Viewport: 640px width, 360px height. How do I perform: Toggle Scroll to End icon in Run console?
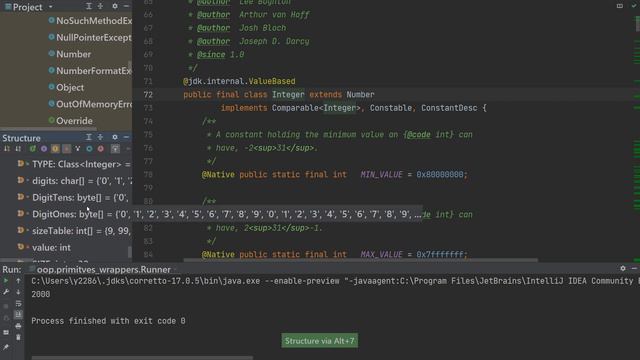click(x=18, y=314)
